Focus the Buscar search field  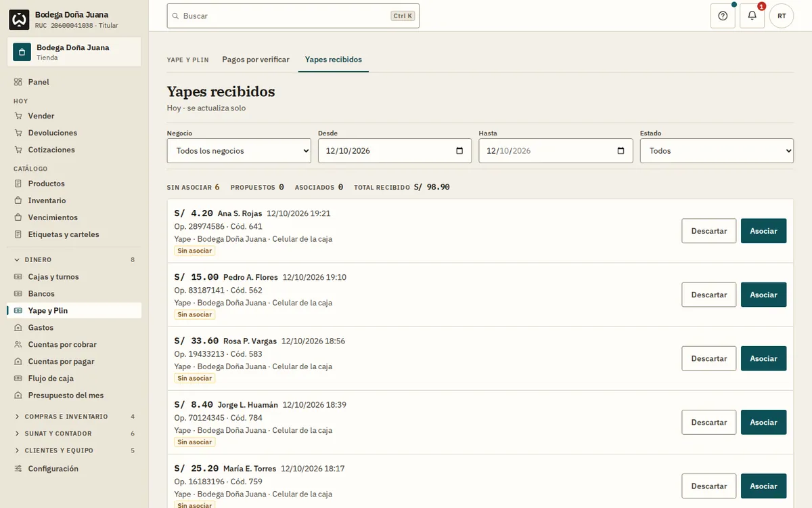tap(293, 16)
